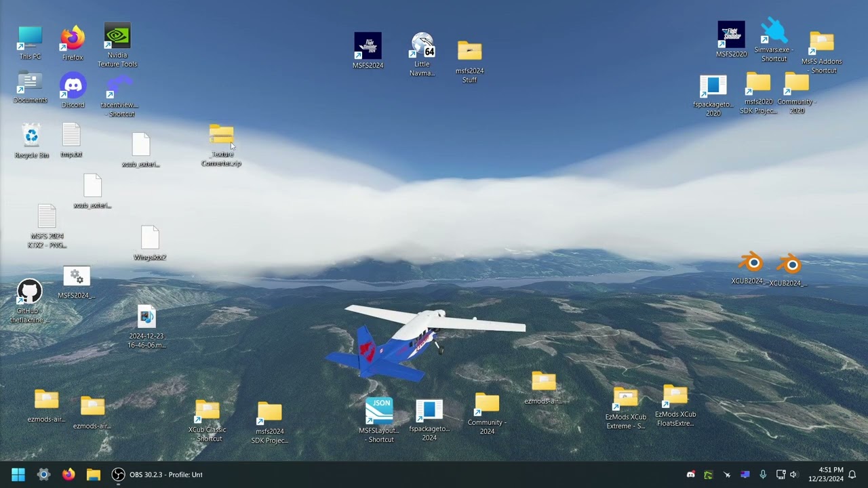Open the This PC desktop icon
Viewport: 868px width, 488px height.
[x=30, y=43]
